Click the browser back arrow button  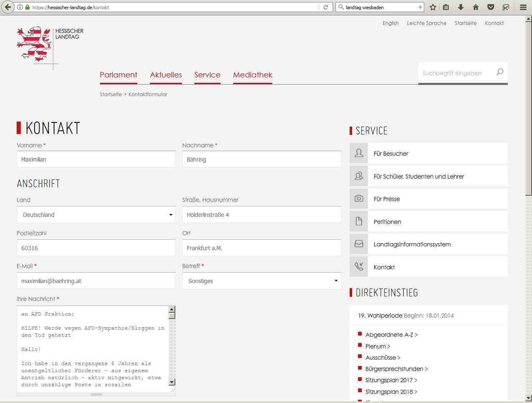[7, 7]
